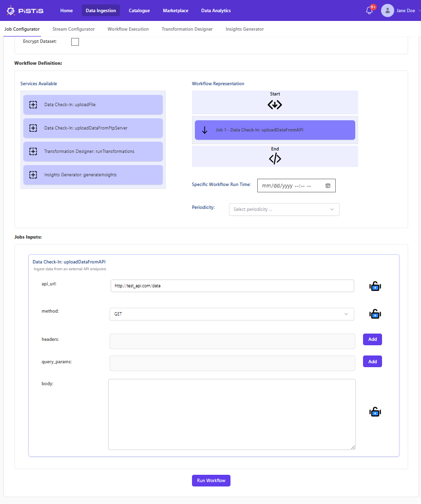Viewport: 421px width, 504px height.
Task: Click the Run Workflow button
Action: (211, 481)
